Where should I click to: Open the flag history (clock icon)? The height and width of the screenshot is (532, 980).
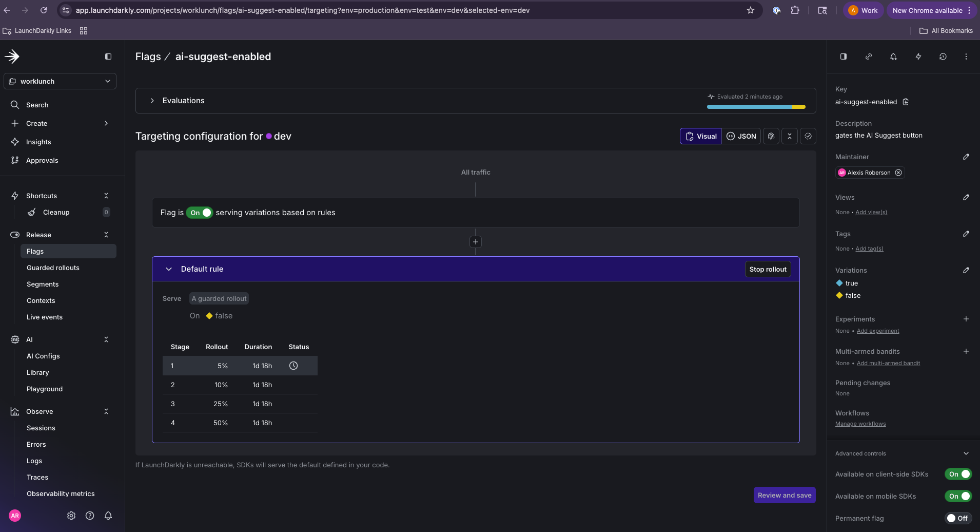tap(943, 56)
